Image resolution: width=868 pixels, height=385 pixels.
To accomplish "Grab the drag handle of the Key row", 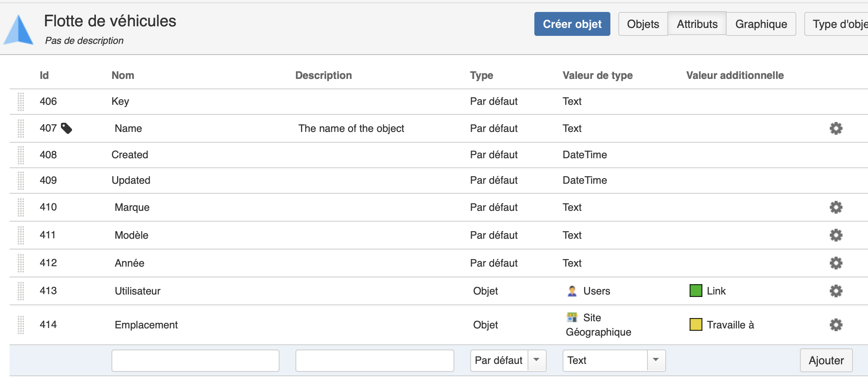I will pos(21,102).
